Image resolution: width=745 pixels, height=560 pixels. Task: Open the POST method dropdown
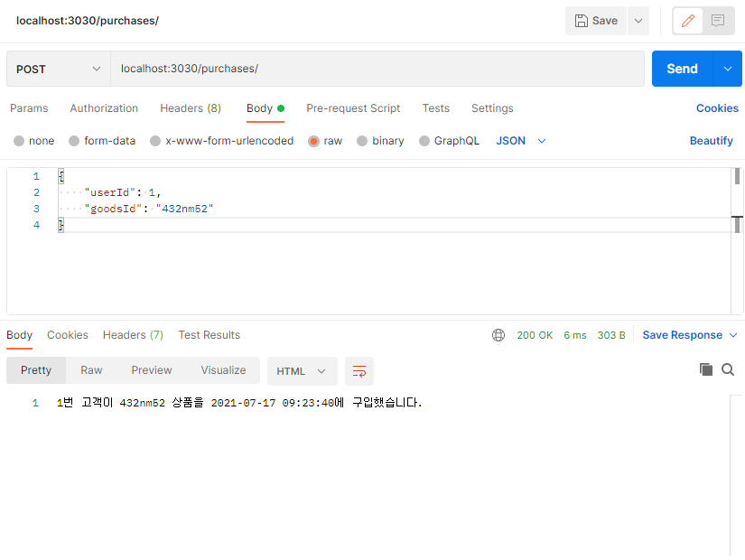pos(59,69)
